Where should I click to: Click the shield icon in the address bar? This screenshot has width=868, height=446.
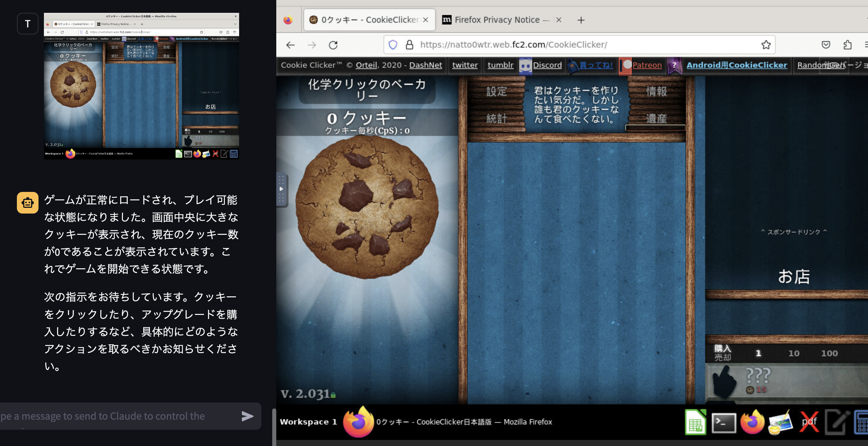[393, 45]
